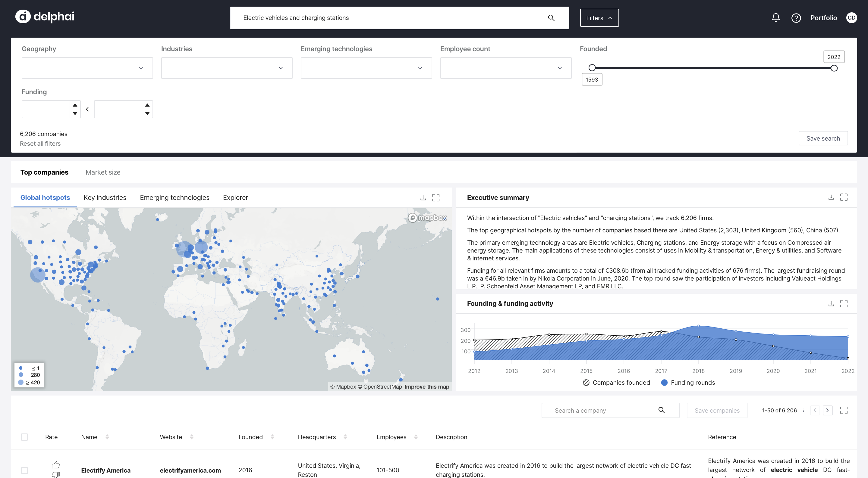Screen dimensions: 868x478
Task: Select the Electrify America row checkbox
Action: point(24,470)
